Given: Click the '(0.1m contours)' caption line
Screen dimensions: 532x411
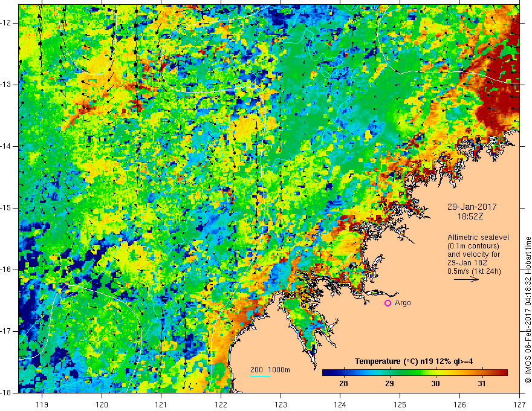Looking at the screenshot, I should 473,246.
